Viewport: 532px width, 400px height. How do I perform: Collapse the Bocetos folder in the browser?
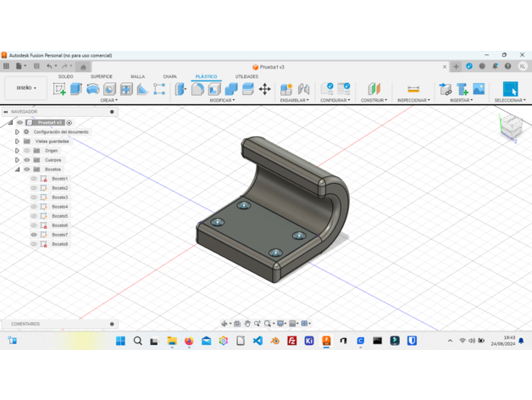click(17, 169)
